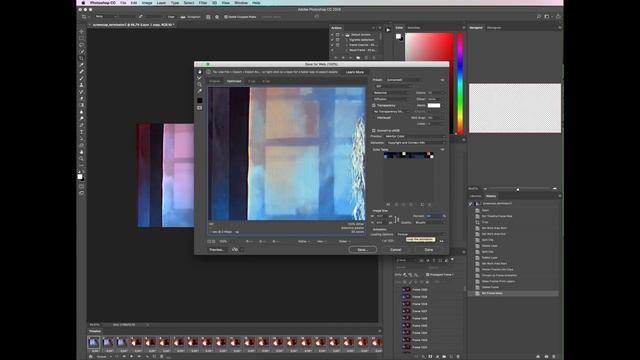Click the black eyedropper color box in dialog

[200, 100]
